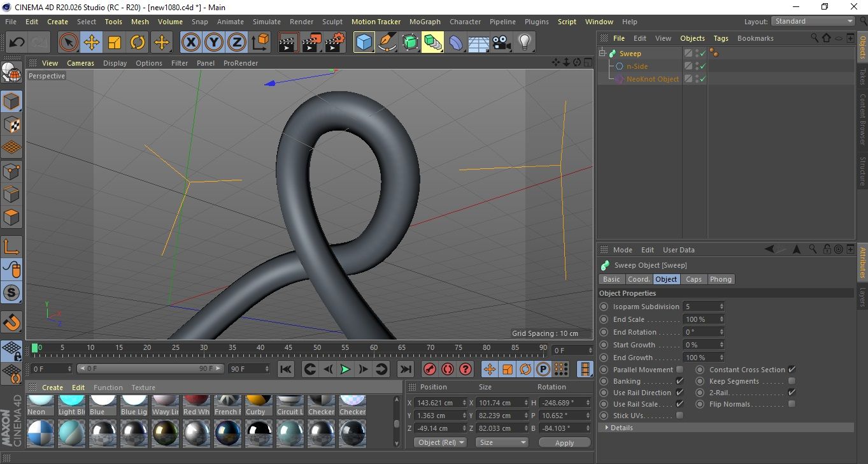The image size is (868, 464).
Task: Toggle Use Rail Scale checkbox
Action: (x=679, y=404)
